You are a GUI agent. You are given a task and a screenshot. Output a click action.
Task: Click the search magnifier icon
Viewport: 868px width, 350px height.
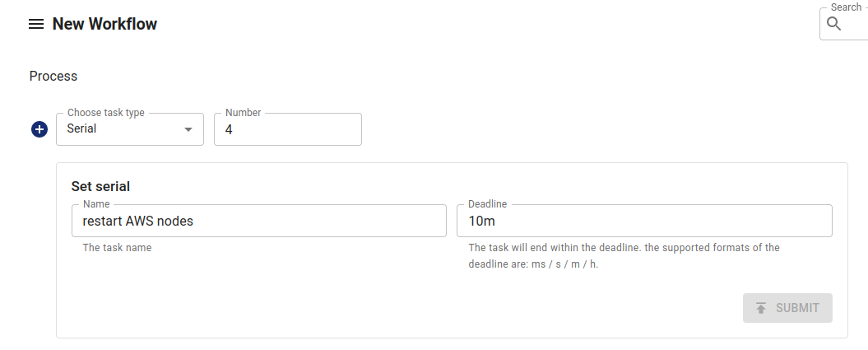[x=834, y=24]
